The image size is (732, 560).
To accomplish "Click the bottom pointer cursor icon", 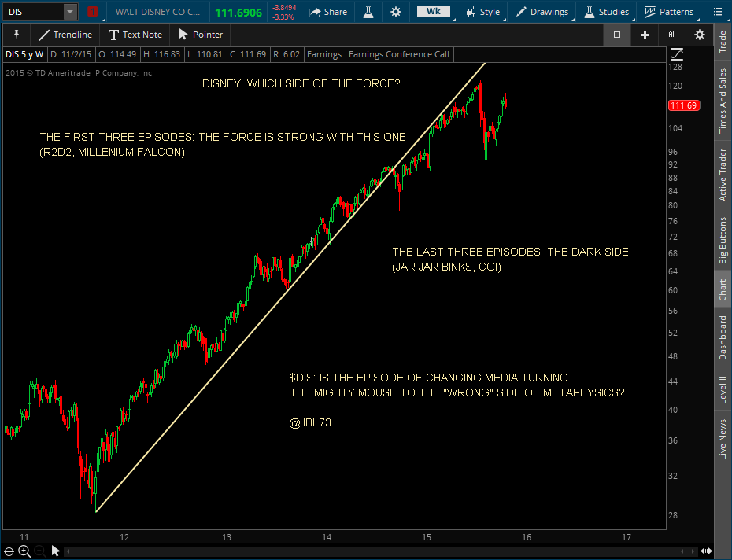I will click(x=56, y=551).
